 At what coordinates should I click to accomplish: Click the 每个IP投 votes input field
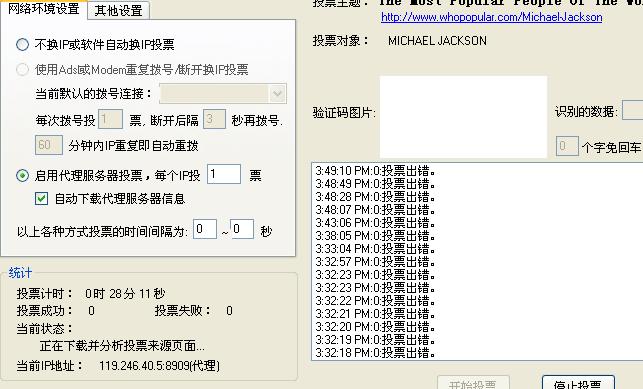pos(224,174)
